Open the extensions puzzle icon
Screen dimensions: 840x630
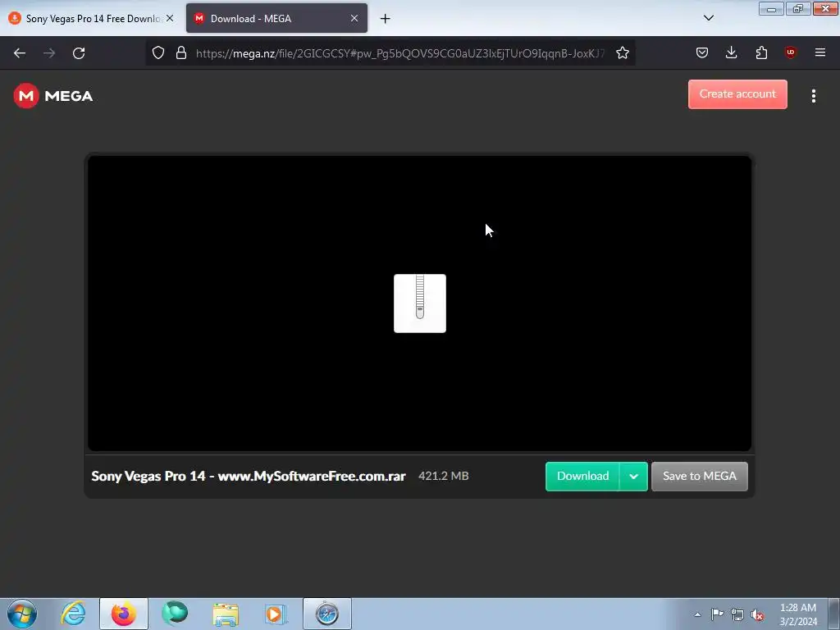[761, 52]
